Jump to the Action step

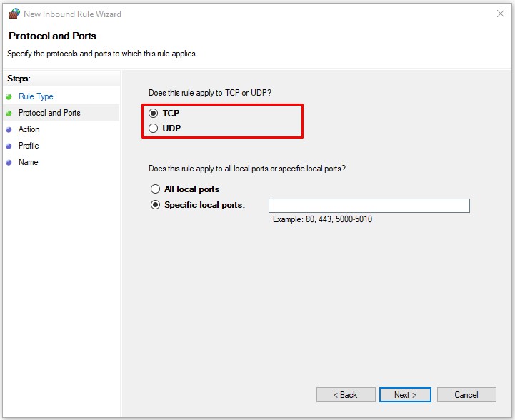point(29,129)
